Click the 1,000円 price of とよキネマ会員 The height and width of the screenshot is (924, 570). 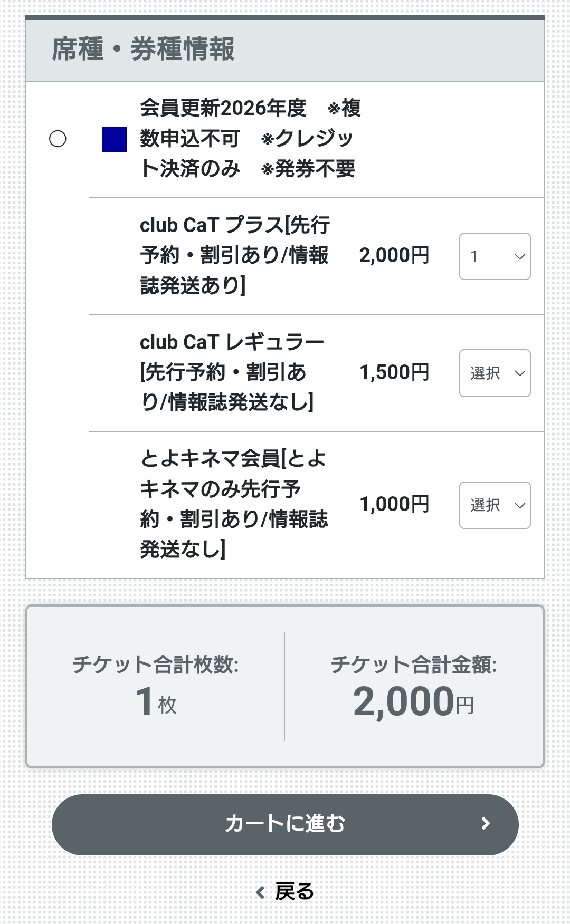[x=394, y=505]
